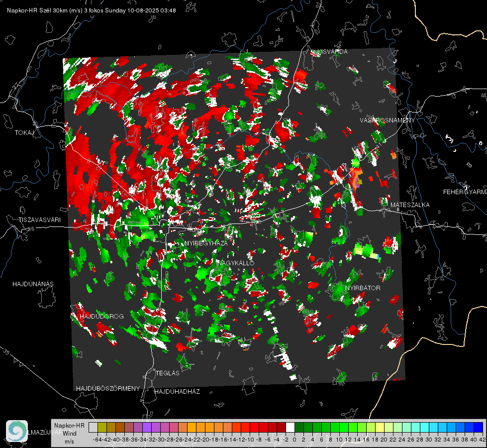Select the dark blue swatch at legend's end
Screen dimensions: 487x448
[x=479, y=427]
